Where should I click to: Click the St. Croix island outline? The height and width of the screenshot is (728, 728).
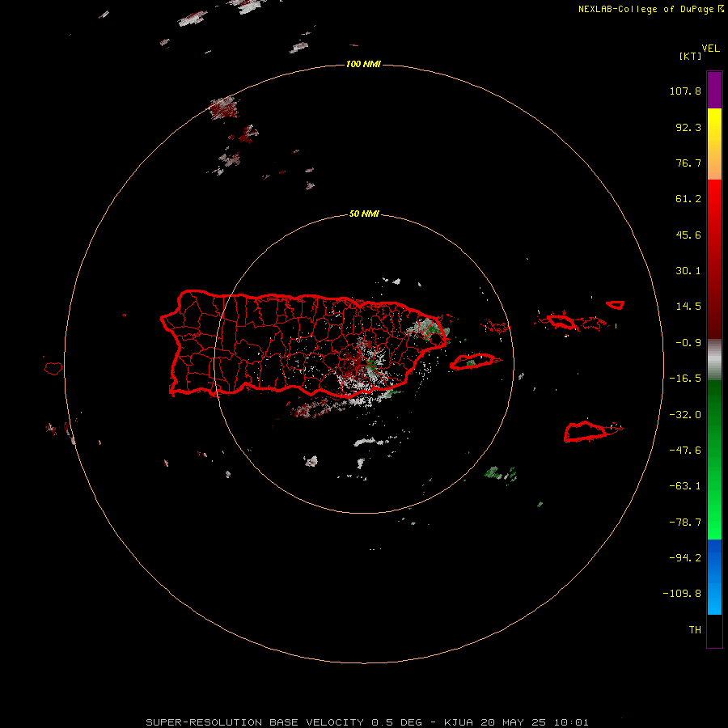pos(586,432)
